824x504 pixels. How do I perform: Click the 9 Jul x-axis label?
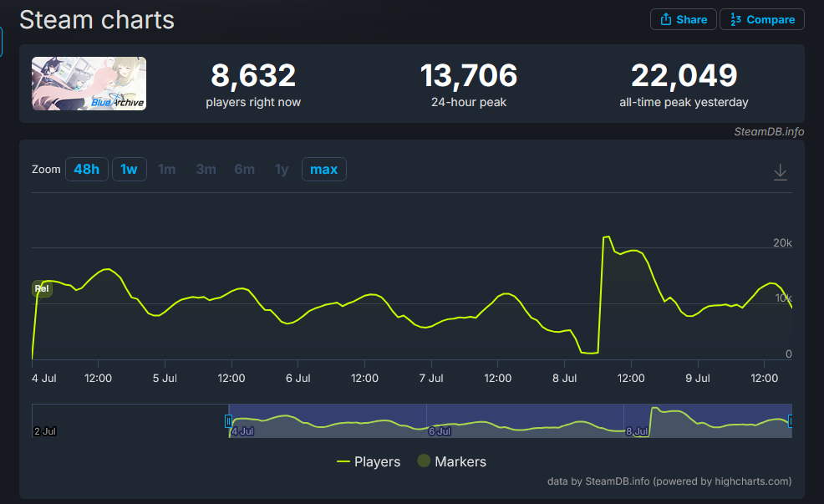697,378
